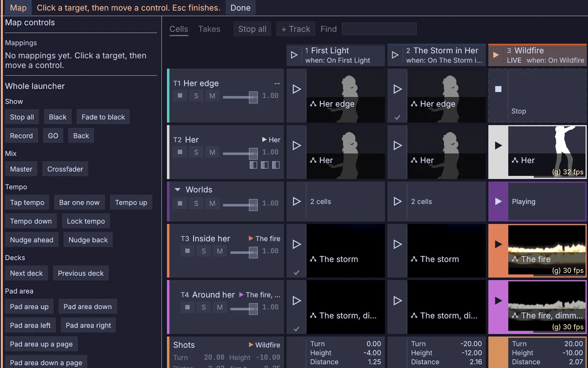Collapse the Worlds group triangle

click(178, 190)
